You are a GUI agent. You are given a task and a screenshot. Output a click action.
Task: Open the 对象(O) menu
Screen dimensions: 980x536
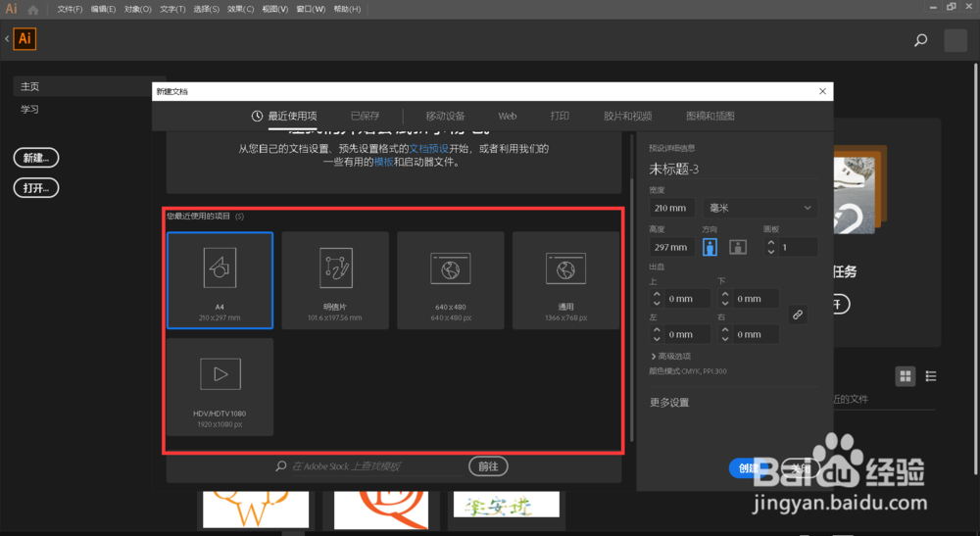click(137, 10)
